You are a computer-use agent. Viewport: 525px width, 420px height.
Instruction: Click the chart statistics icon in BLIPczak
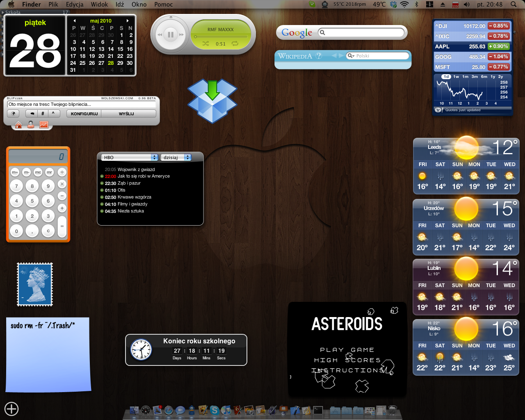(44, 125)
